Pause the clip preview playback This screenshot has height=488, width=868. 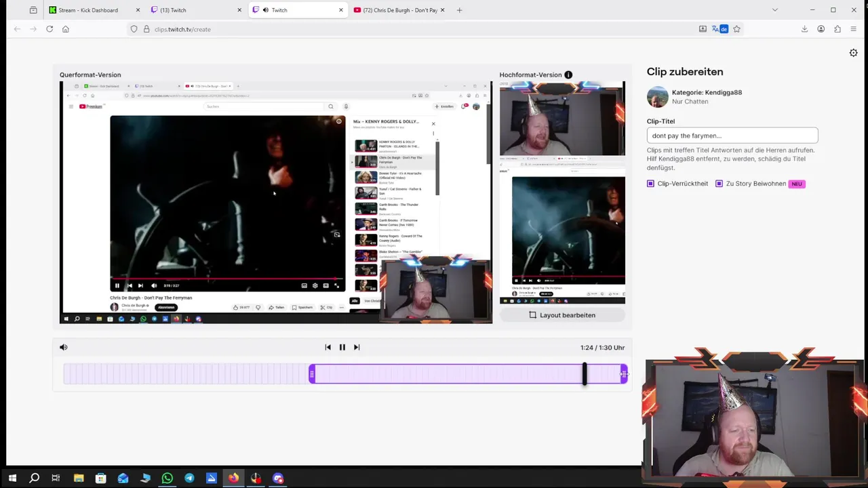pos(342,347)
